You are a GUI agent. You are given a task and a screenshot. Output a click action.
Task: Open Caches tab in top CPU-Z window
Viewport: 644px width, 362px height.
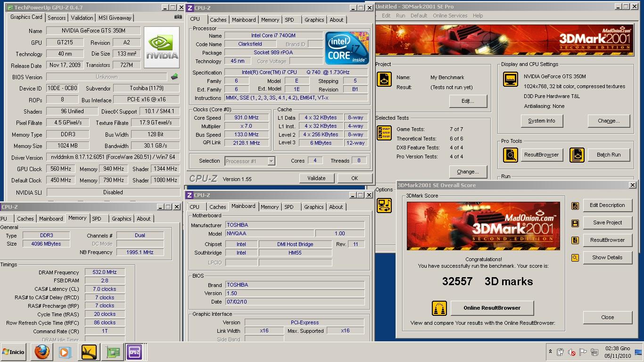(x=218, y=20)
